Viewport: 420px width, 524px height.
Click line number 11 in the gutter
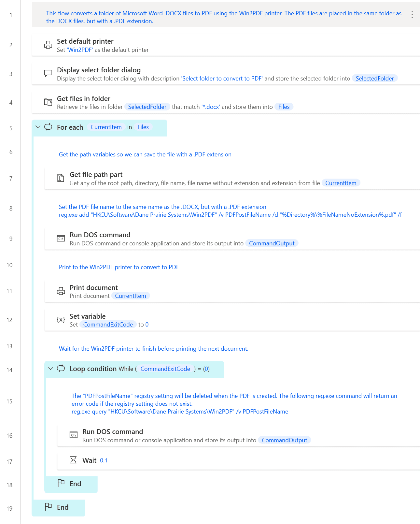(x=9, y=291)
